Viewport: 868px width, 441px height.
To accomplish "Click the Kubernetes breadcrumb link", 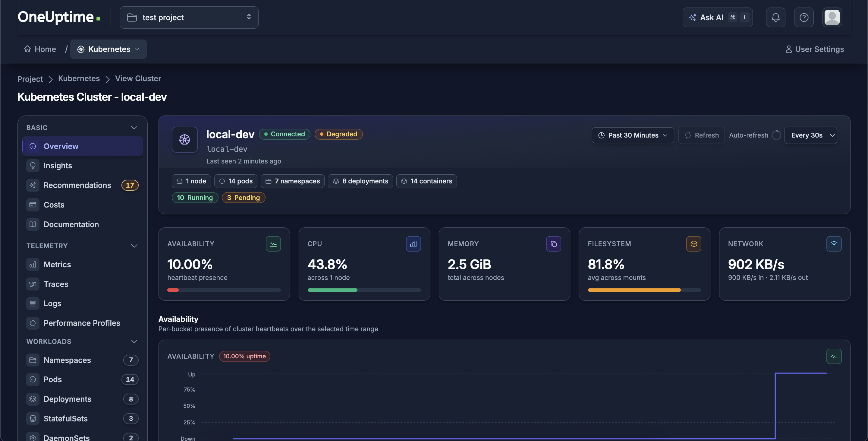I will [79, 78].
